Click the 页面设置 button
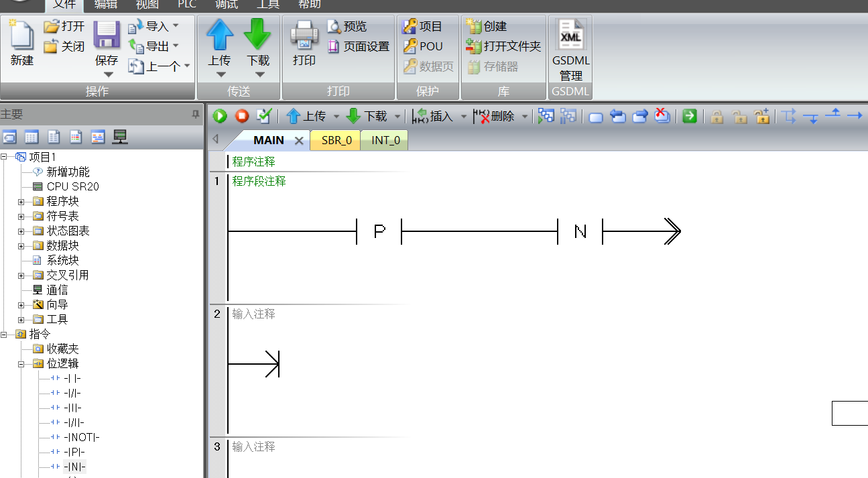 (359, 46)
